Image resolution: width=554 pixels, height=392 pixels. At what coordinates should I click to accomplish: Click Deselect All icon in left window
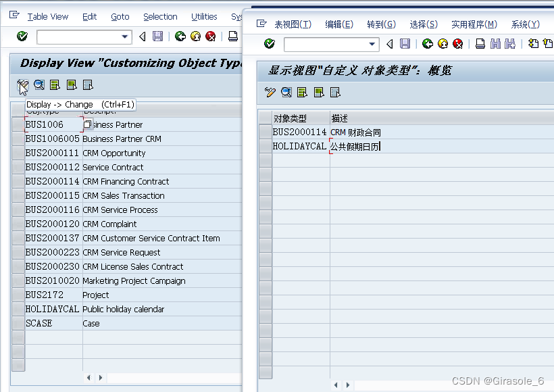pyautogui.click(x=88, y=85)
